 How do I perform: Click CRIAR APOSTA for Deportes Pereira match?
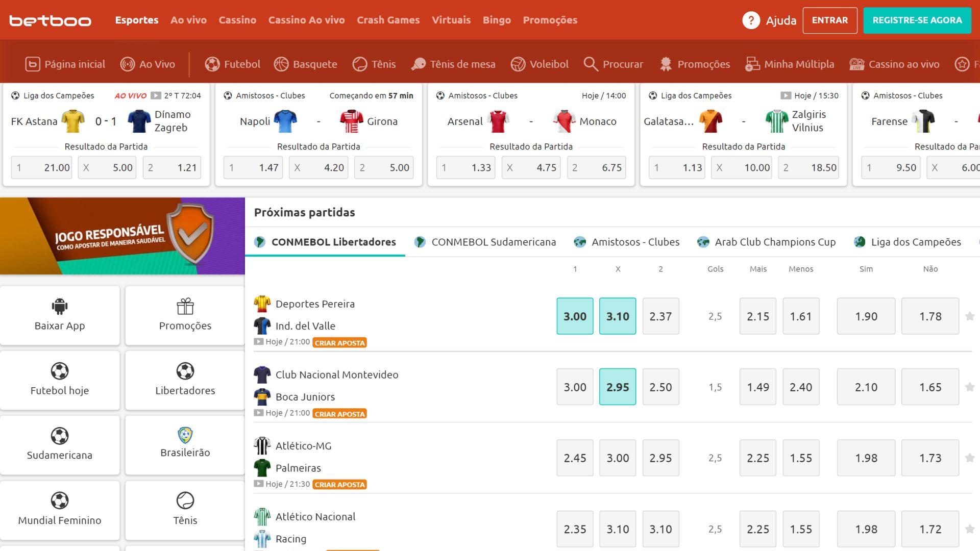tap(340, 343)
